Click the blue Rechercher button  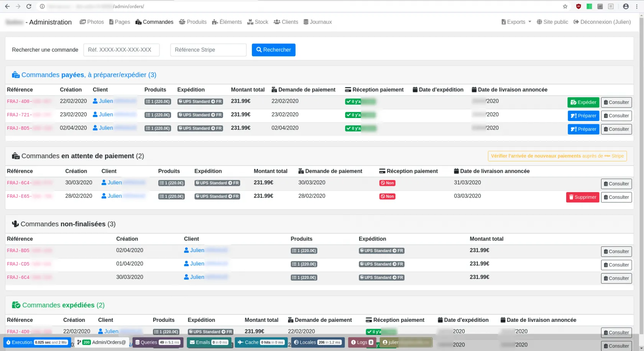point(273,50)
